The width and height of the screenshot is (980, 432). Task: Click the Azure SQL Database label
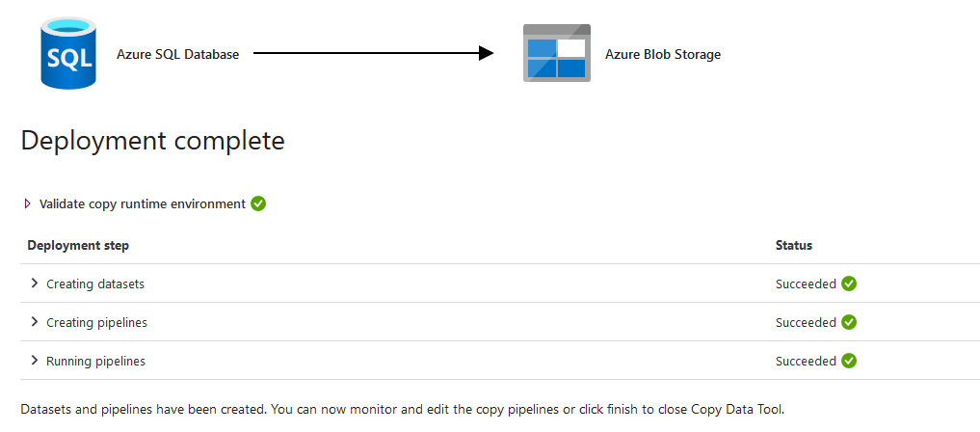coord(177,55)
